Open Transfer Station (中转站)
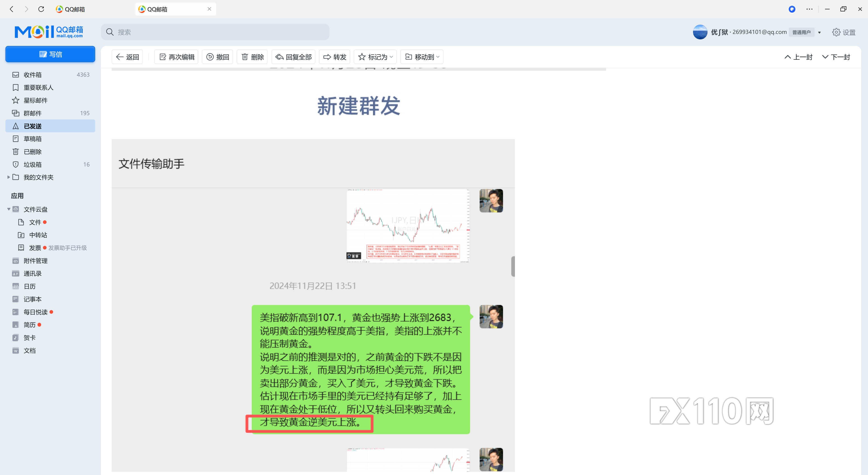Image resolution: width=868 pixels, height=475 pixels. (32, 235)
